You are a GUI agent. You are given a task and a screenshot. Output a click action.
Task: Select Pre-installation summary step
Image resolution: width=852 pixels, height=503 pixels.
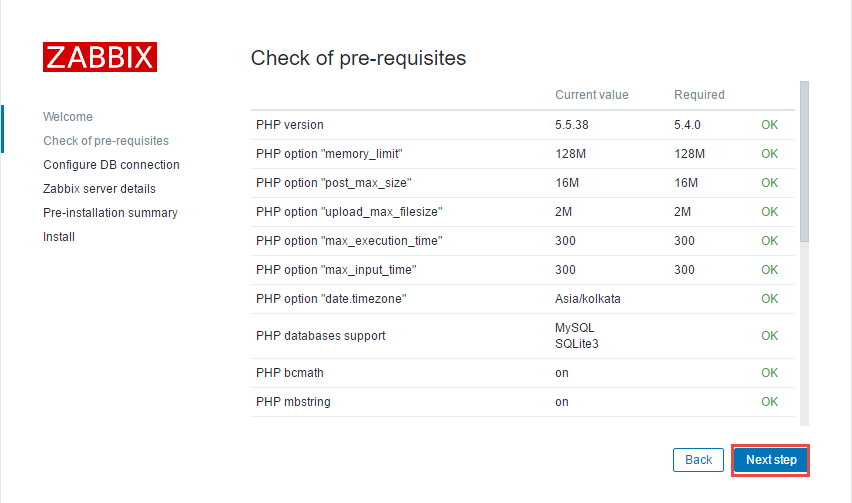coord(110,212)
